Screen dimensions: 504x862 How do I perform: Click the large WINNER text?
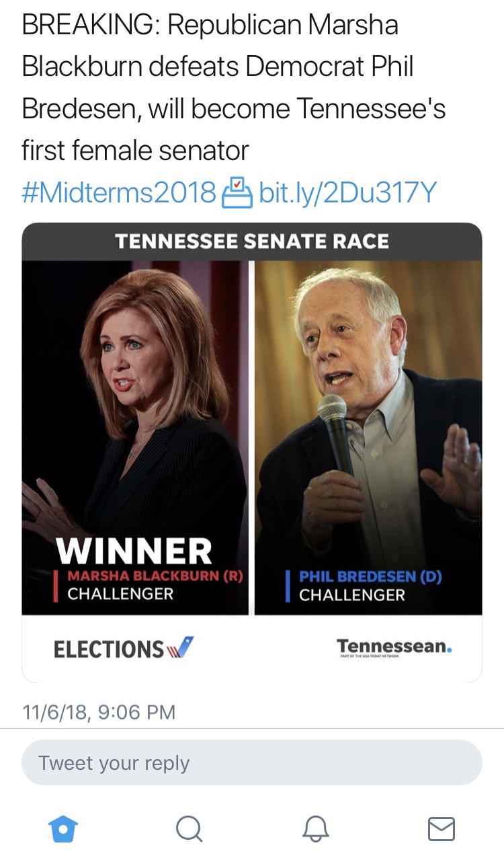[134, 551]
